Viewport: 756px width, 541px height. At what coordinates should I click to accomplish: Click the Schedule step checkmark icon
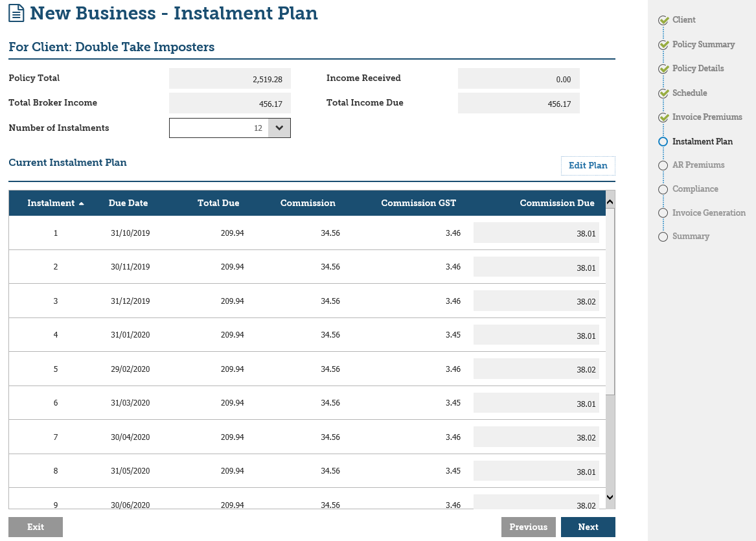(x=663, y=93)
